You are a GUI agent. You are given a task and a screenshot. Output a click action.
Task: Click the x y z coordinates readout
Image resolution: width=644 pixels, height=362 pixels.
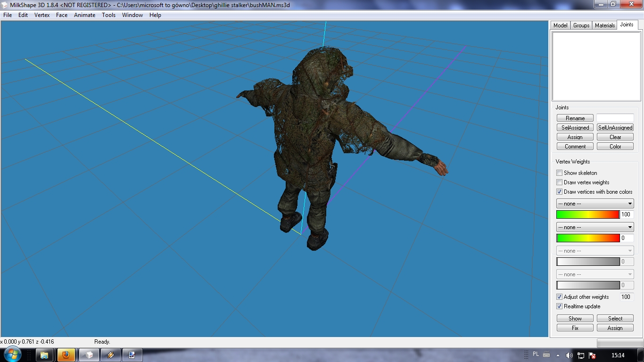pyautogui.click(x=27, y=342)
